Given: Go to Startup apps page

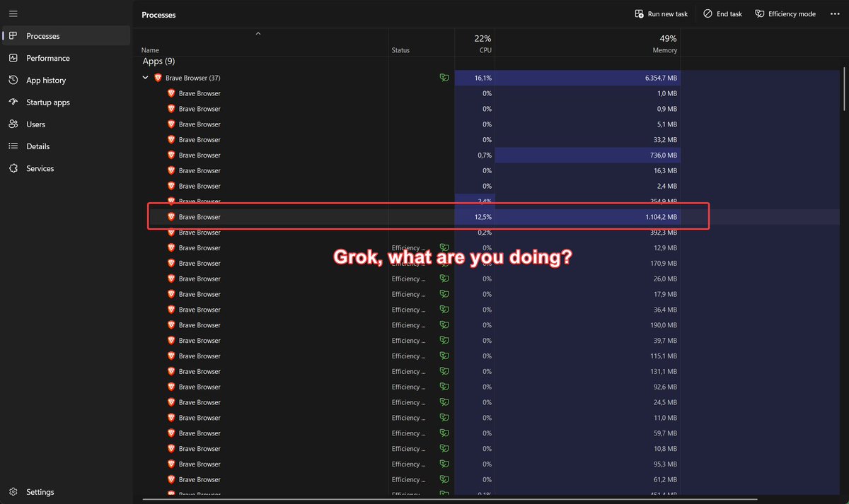Looking at the screenshot, I should coord(66,102).
